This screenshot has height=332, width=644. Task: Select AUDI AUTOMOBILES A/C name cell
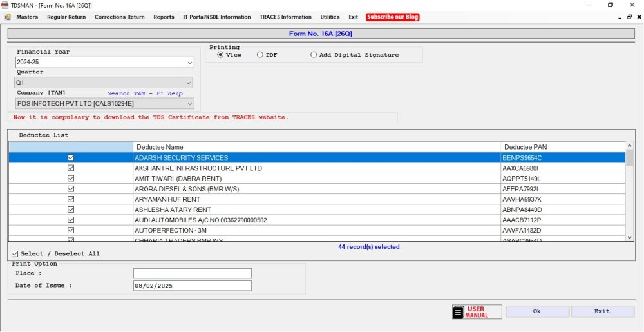click(x=317, y=220)
